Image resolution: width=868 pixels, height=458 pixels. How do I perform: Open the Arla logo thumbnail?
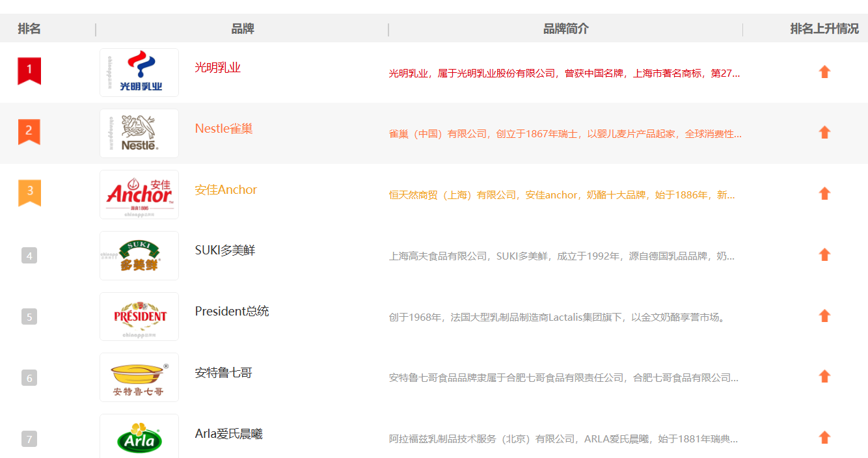tap(139, 436)
